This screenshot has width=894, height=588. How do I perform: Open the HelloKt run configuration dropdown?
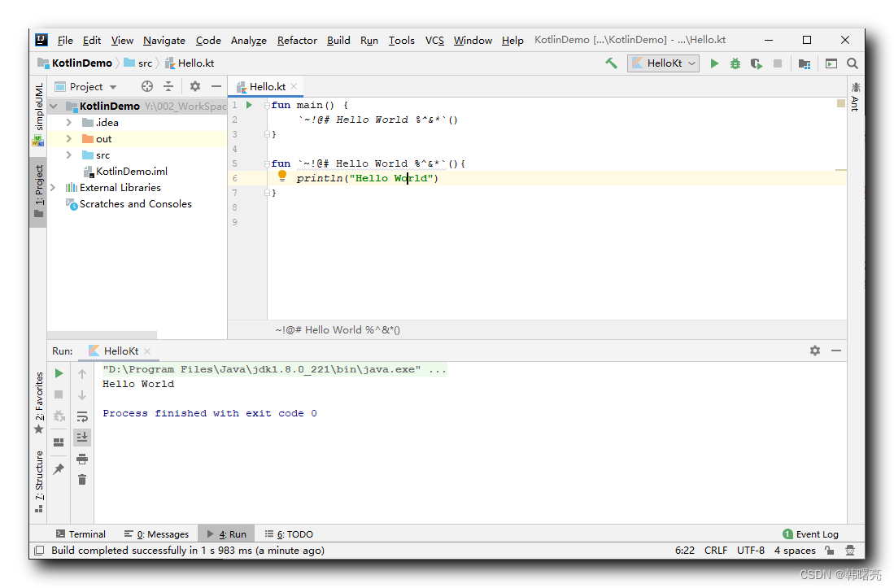663,63
